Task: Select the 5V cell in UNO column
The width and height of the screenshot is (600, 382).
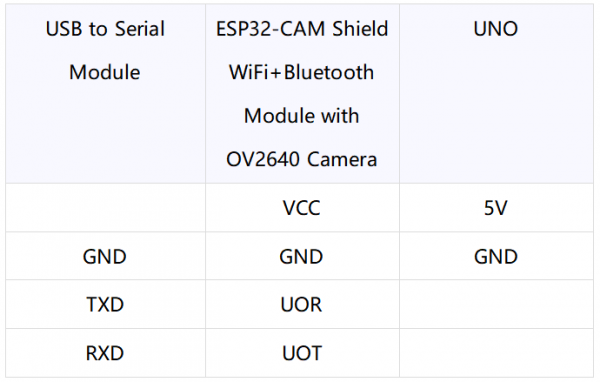Action: [x=496, y=207]
